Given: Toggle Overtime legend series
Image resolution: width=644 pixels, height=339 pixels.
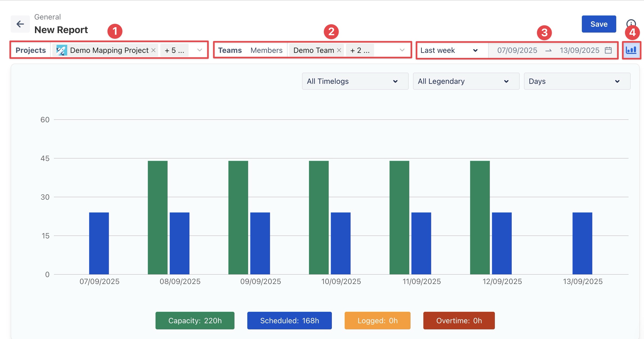Looking at the screenshot, I should [x=459, y=321].
